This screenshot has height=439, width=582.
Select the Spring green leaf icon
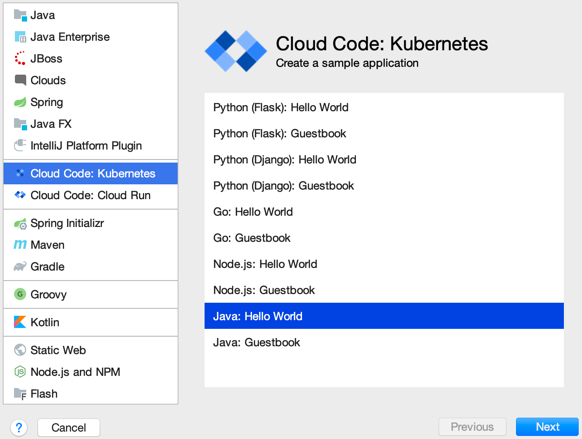click(20, 102)
